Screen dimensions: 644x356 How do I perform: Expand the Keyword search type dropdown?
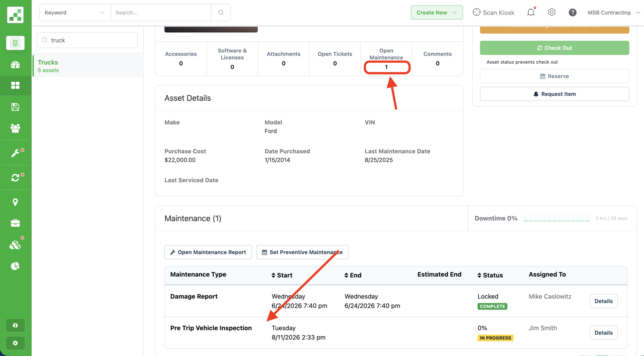(x=75, y=13)
